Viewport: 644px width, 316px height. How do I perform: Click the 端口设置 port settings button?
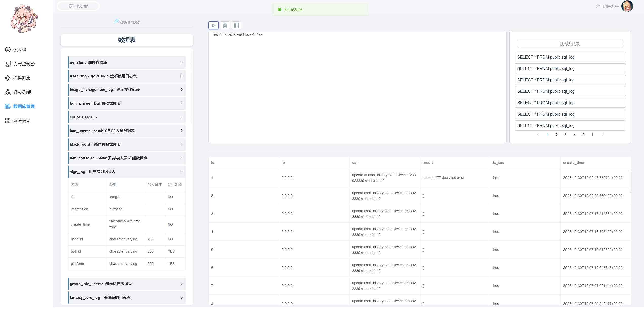(78, 6)
